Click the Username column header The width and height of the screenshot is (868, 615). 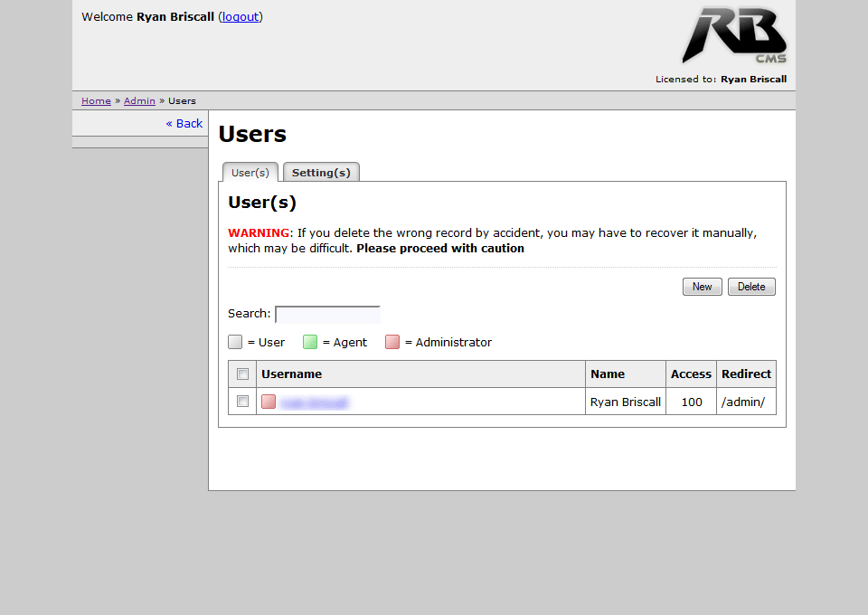(291, 374)
